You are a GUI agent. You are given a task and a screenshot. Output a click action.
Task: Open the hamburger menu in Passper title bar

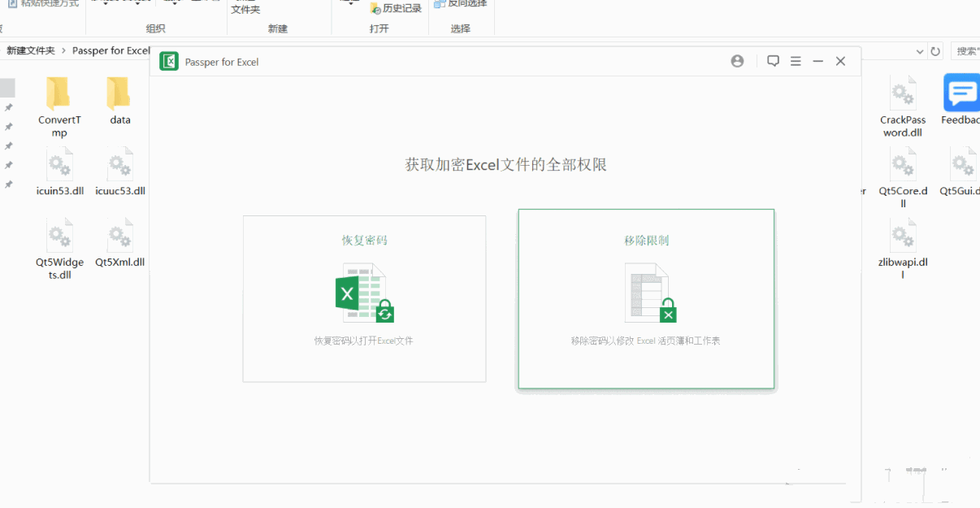click(x=796, y=62)
